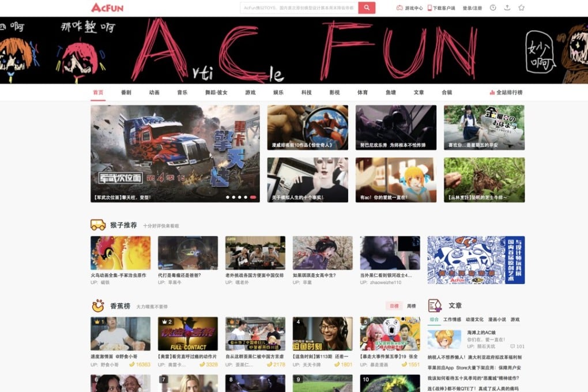Open history via the clock icon
Image resolution: width=588 pixels, height=392 pixels.
(492, 7)
